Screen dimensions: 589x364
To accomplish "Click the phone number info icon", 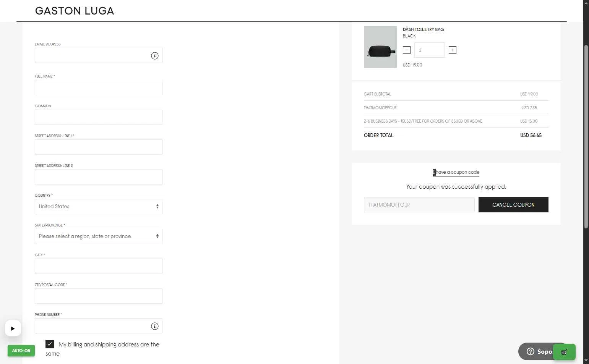I will 155,326.
